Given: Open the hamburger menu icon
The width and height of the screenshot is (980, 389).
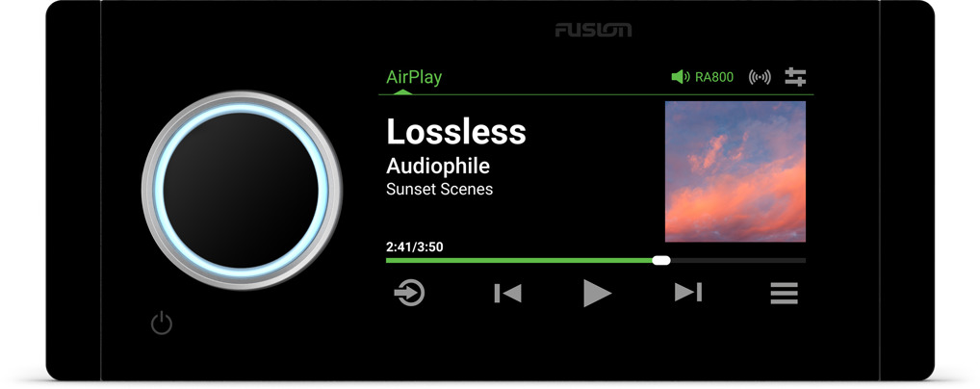Looking at the screenshot, I should [x=784, y=294].
